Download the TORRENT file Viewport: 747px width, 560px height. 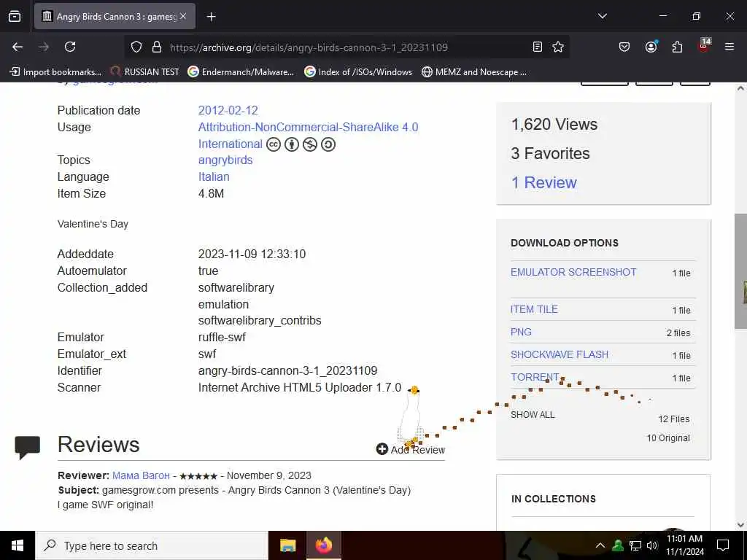[535, 377]
